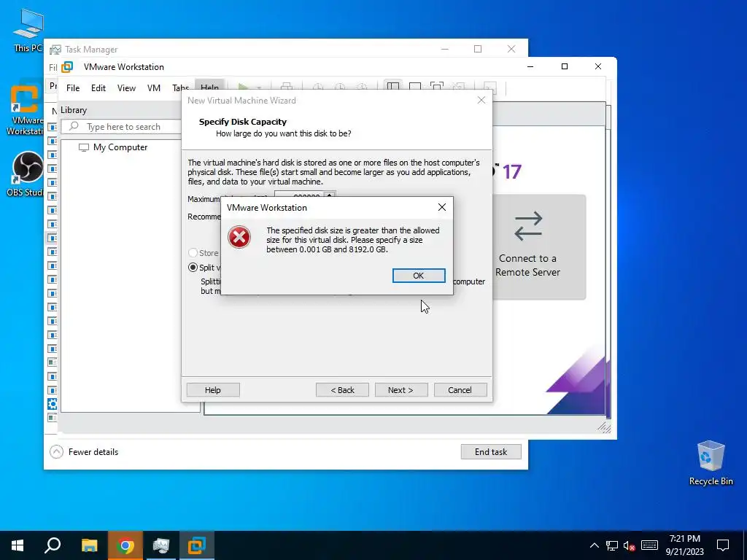Screen dimensions: 747x560
Task: Open the File menu in VMware Workstation
Action: (73, 88)
